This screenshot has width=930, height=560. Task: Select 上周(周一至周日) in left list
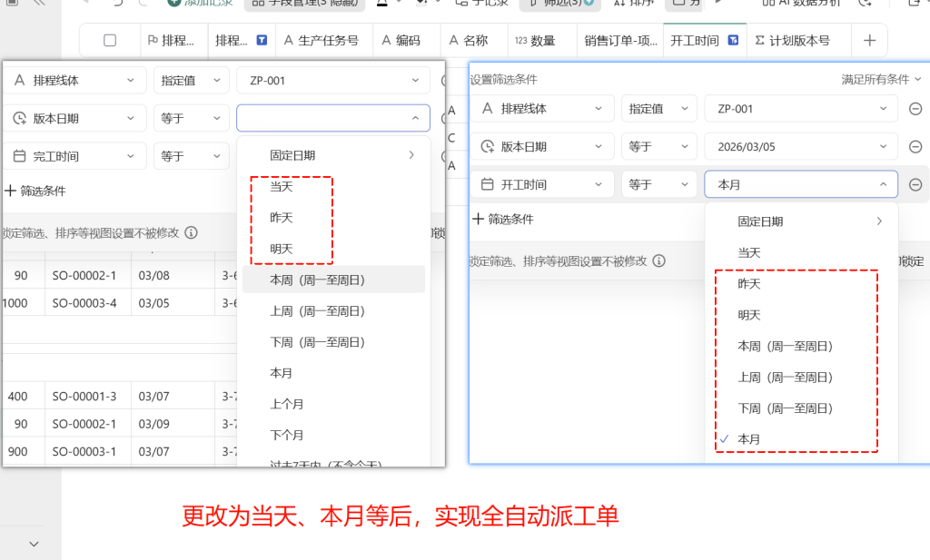click(x=334, y=311)
